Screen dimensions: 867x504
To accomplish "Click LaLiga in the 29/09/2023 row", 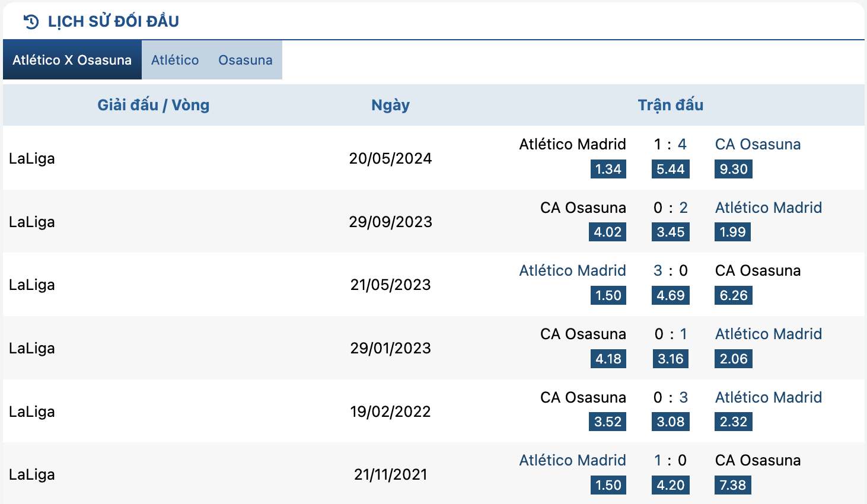I will 32,222.
